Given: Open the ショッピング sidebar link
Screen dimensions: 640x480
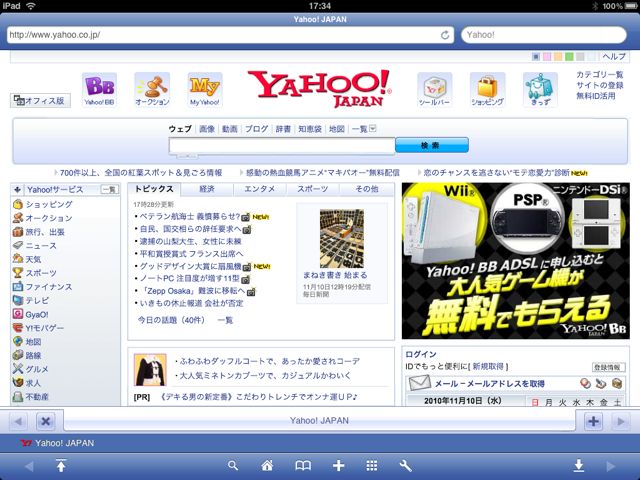Looking at the screenshot, I should pos(49,204).
